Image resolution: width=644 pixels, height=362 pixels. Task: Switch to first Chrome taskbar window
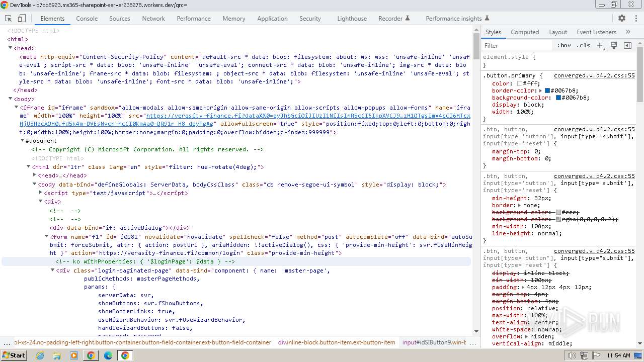pos(91,355)
